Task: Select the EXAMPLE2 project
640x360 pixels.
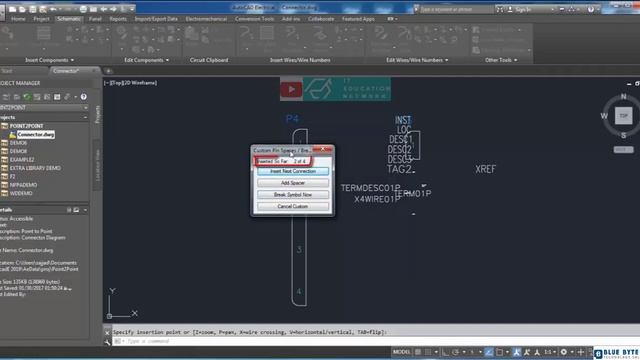Action: click(22, 160)
